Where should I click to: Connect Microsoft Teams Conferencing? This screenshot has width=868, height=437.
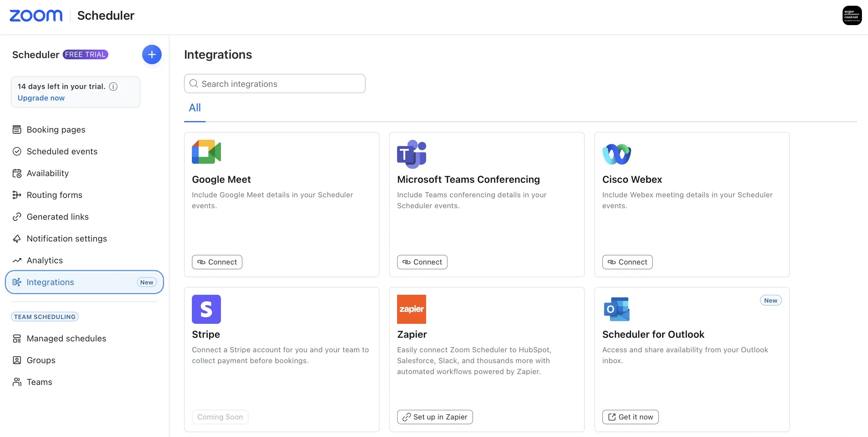[422, 262]
